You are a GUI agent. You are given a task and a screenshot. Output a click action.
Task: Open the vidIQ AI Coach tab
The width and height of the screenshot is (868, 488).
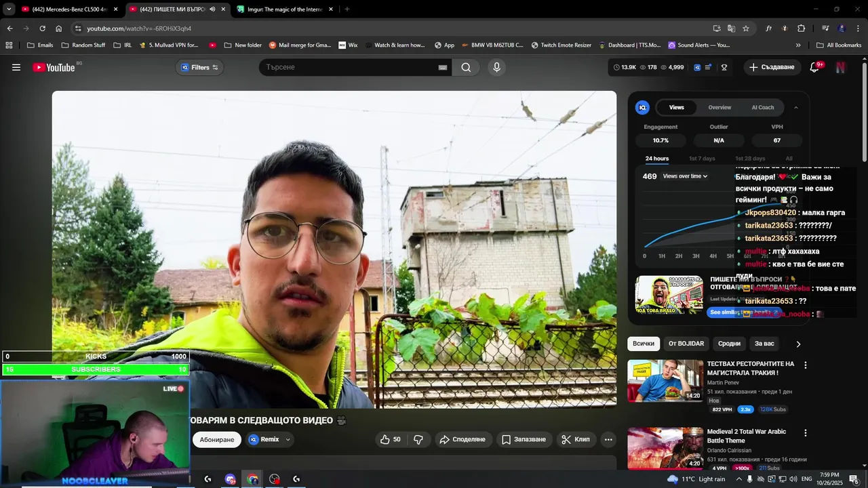point(762,107)
